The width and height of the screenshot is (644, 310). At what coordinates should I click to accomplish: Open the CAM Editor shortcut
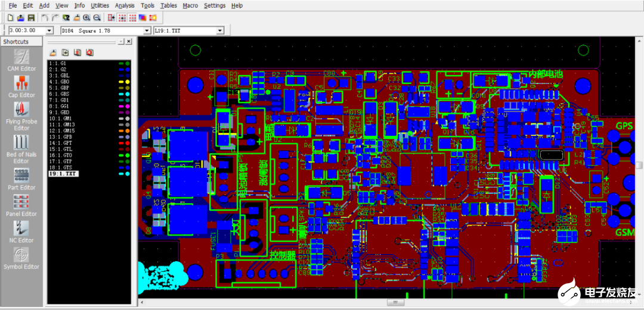click(x=22, y=60)
